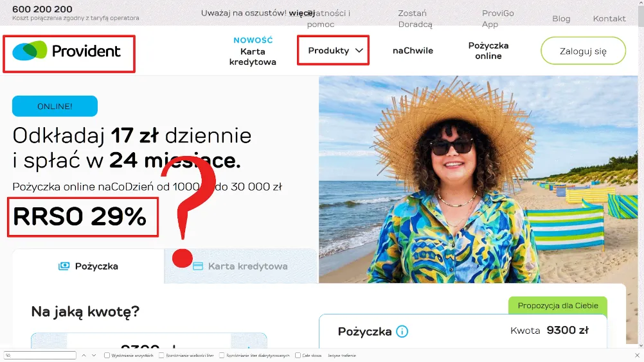Click the Zaloguj się button
This screenshot has width=644, height=362.
pos(583,51)
